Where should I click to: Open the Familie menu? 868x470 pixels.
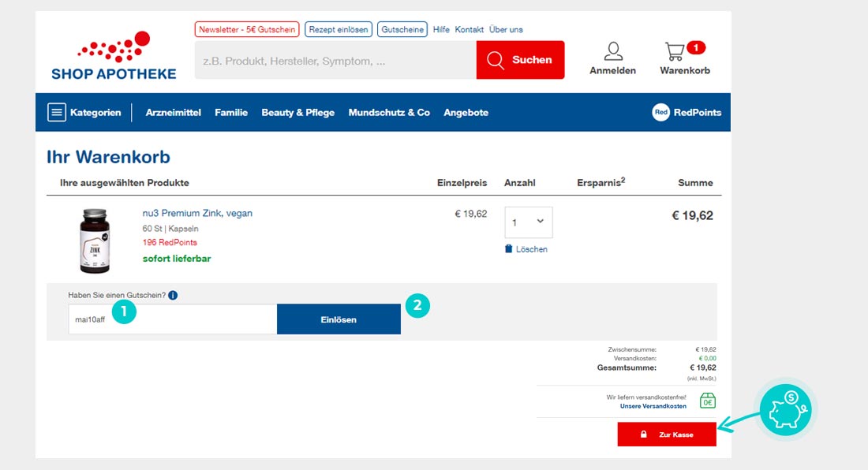(x=231, y=112)
